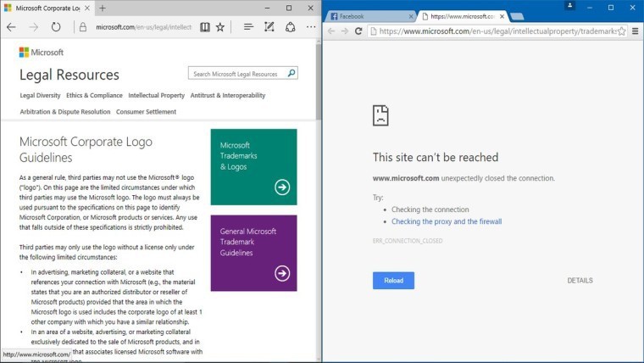Open Edge reading view
This screenshot has height=363, width=644.
tap(204, 27)
